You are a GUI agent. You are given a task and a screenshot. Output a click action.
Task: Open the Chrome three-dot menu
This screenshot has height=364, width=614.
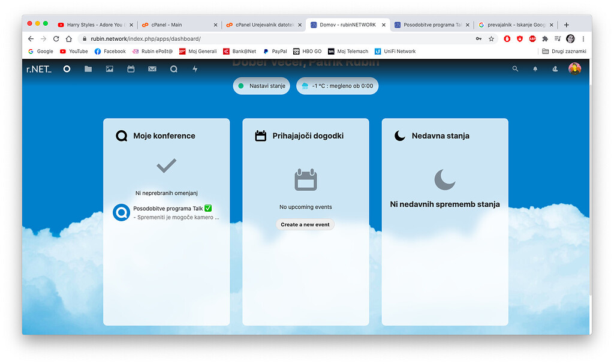click(583, 38)
